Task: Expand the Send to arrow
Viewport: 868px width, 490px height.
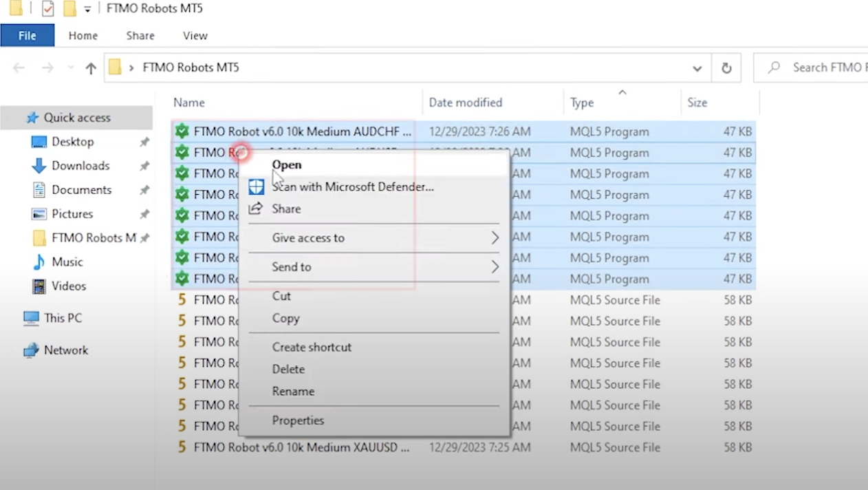Action: click(x=495, y=266)
